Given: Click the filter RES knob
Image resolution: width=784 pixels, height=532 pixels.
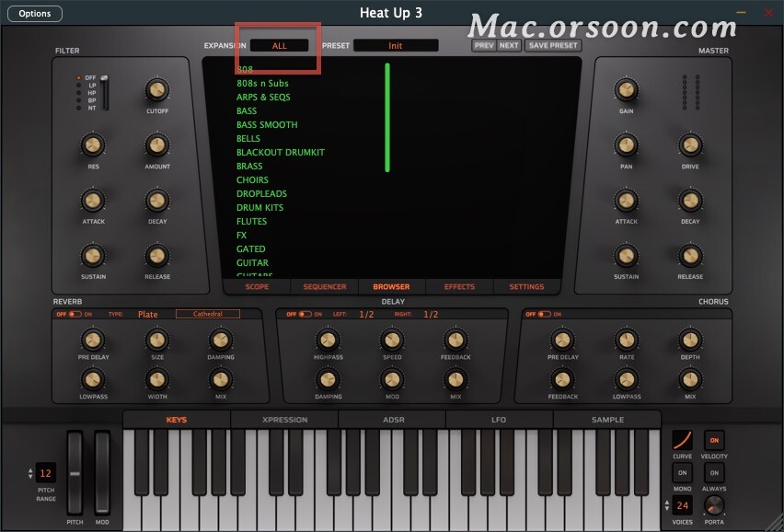Looking at the screenshot, I should click(x=93, y=145).
